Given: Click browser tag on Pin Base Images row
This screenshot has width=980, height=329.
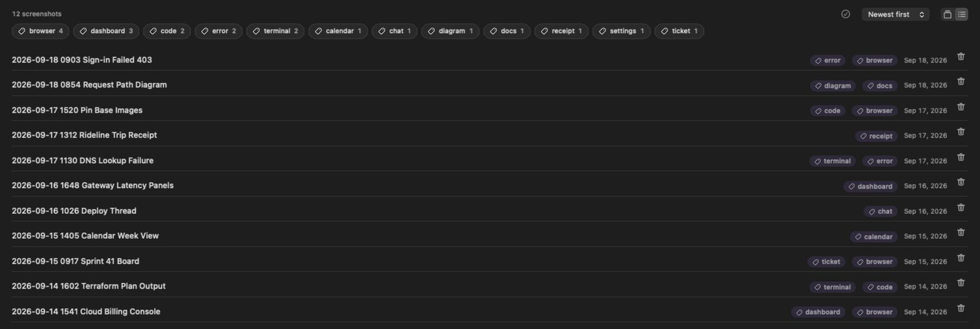Looking at the screenshot, I should point(875,111).
